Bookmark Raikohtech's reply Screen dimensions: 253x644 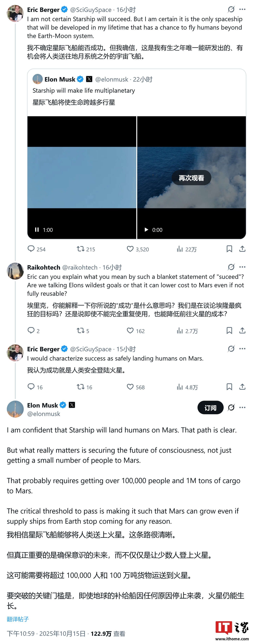coord(229,331)
